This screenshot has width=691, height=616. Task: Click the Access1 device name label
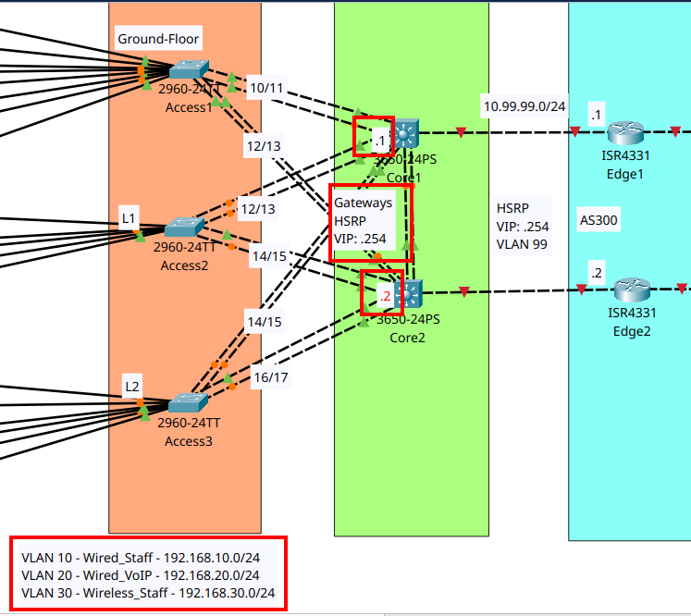[189, 107]
